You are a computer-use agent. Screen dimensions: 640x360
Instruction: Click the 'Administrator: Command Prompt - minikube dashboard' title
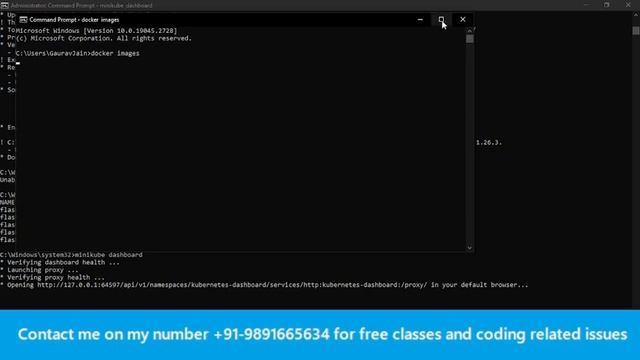(82, 5)
